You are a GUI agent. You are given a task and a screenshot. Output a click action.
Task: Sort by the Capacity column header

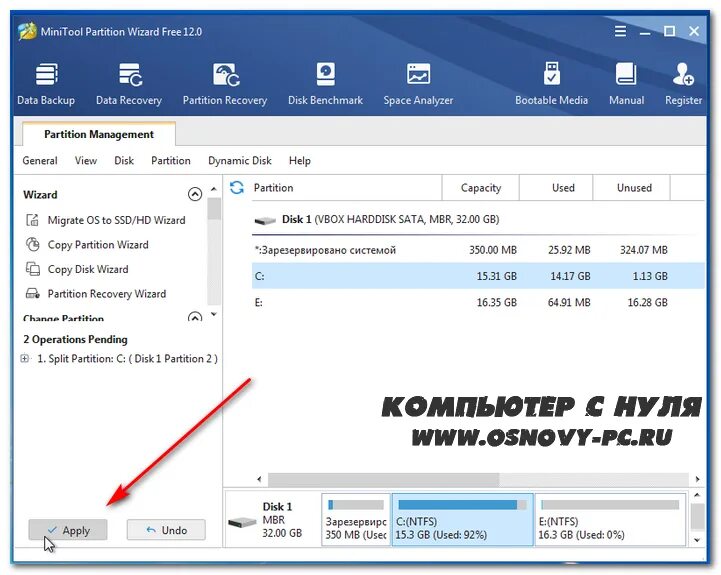[x=481, y=188]
